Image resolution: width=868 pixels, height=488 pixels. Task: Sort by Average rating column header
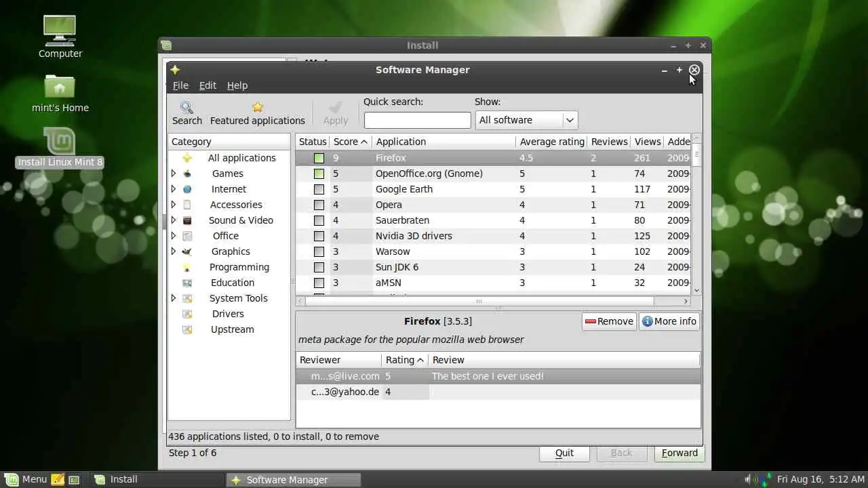pos(552,142)
